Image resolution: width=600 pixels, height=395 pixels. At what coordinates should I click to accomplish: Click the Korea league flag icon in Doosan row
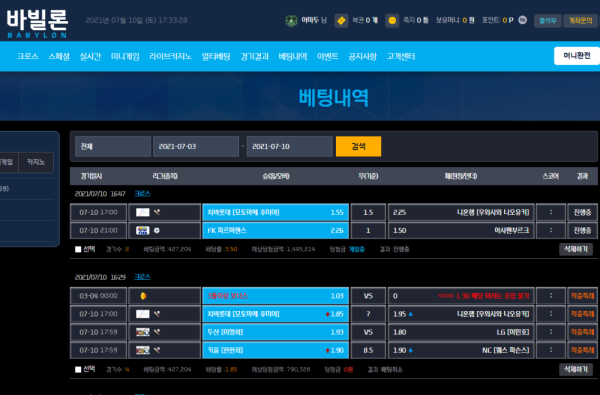coord(143,332)
